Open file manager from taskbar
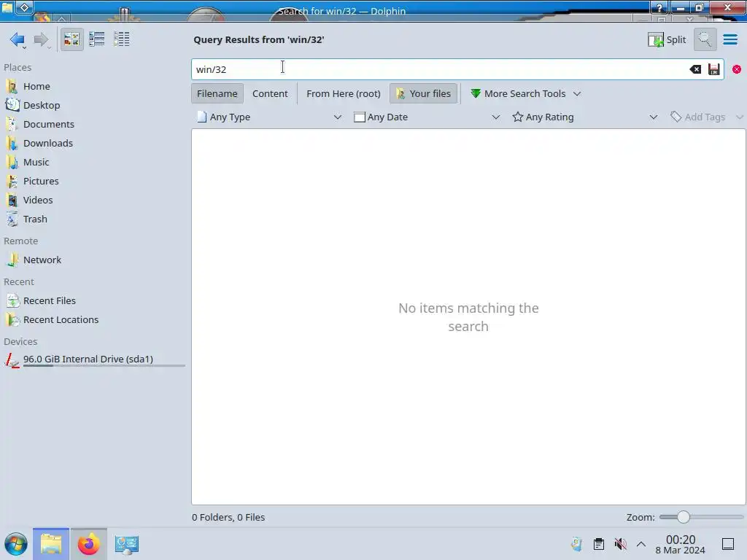 pos(51,544)
